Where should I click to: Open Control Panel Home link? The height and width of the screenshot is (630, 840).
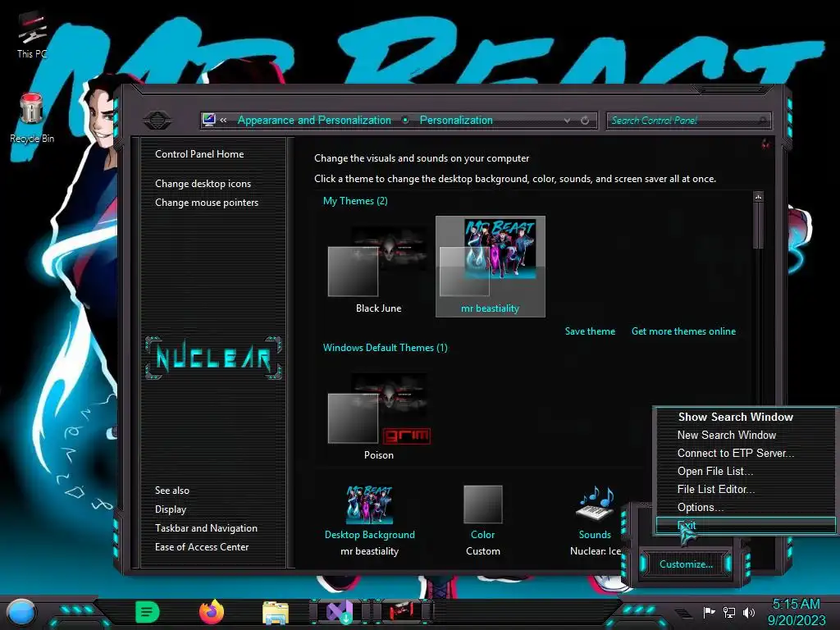coord(199,153)
